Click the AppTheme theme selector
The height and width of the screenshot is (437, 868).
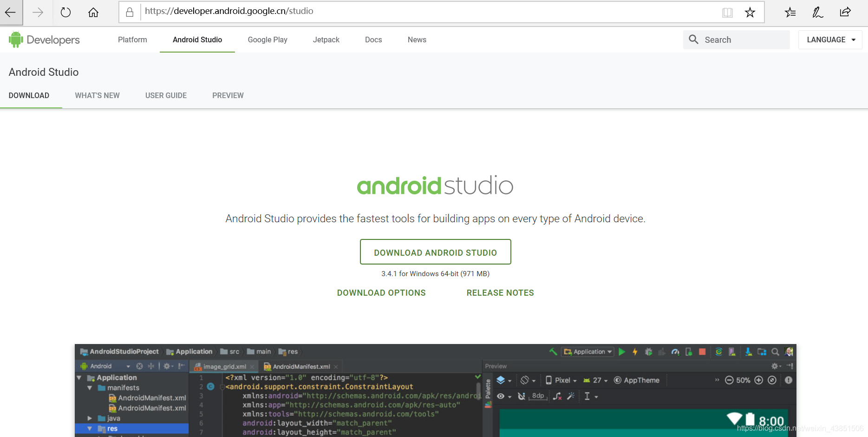point(637,380)
